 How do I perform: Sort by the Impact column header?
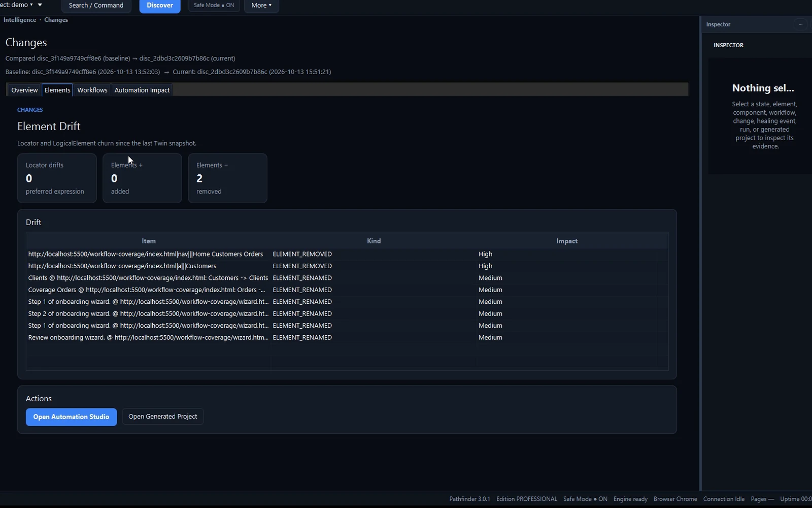tap(567, 241)
